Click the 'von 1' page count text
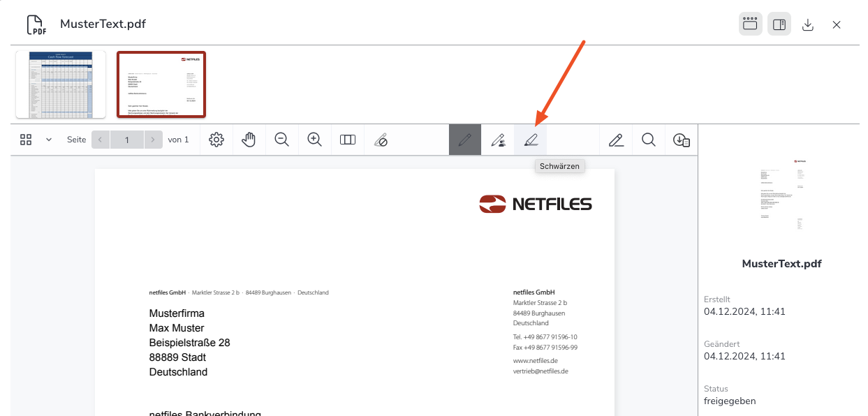 point(179,140)
